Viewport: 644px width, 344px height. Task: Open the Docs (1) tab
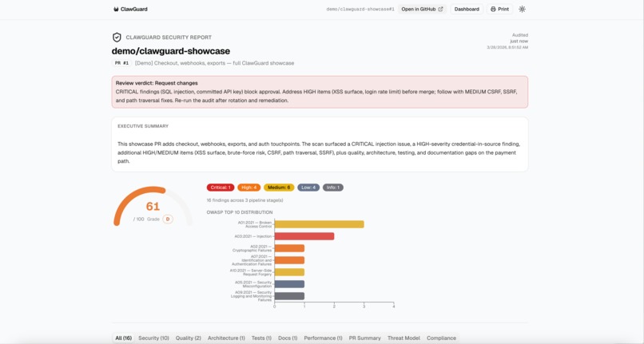288,338
